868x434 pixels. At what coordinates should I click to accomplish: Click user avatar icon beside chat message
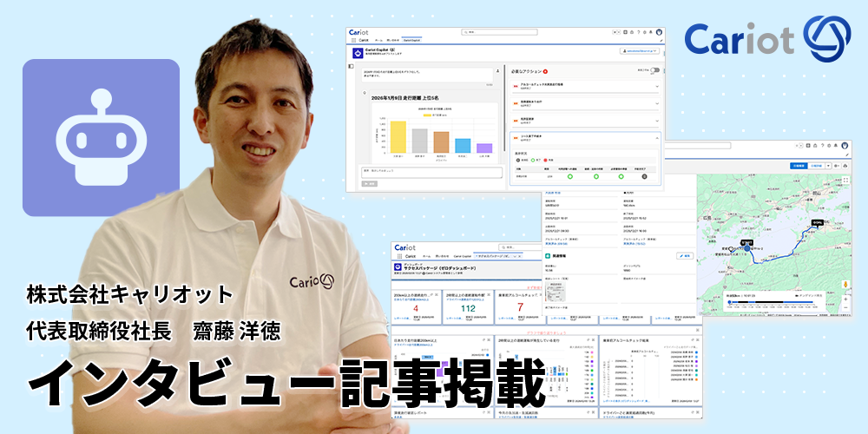coord(497,71)
